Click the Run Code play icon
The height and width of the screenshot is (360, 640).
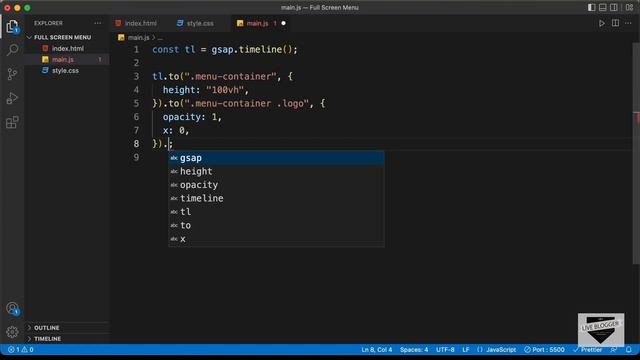[x=602, y=23]
